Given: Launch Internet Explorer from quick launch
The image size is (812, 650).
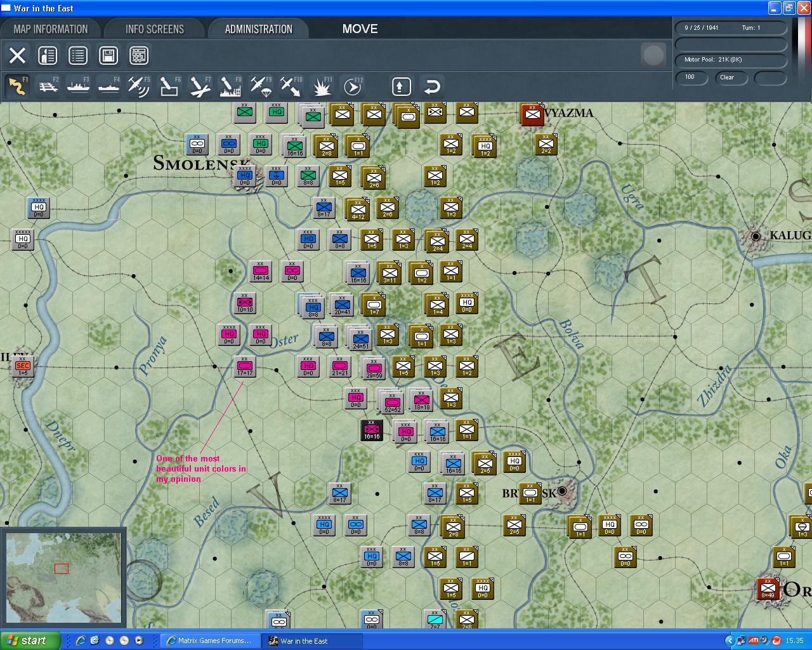Looking at the screenshot, I should click(81, 640).
